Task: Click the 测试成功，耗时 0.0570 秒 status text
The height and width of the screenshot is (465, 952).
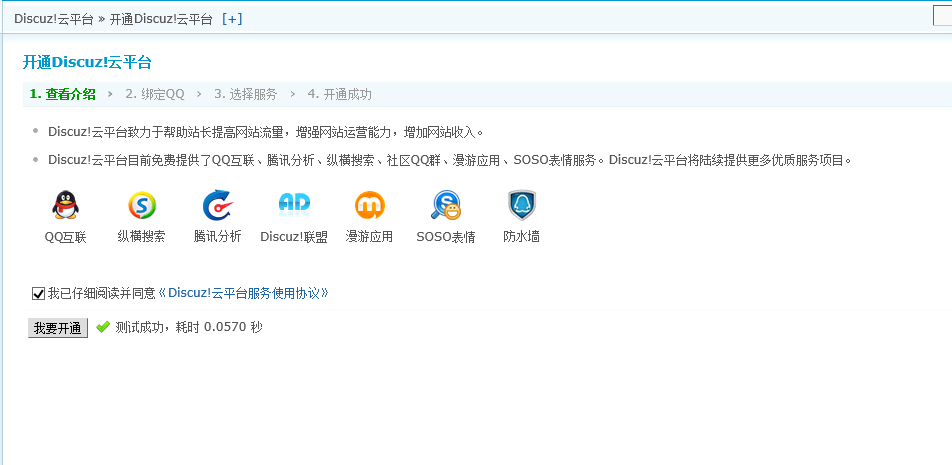Action: click(x=189, y=327)
